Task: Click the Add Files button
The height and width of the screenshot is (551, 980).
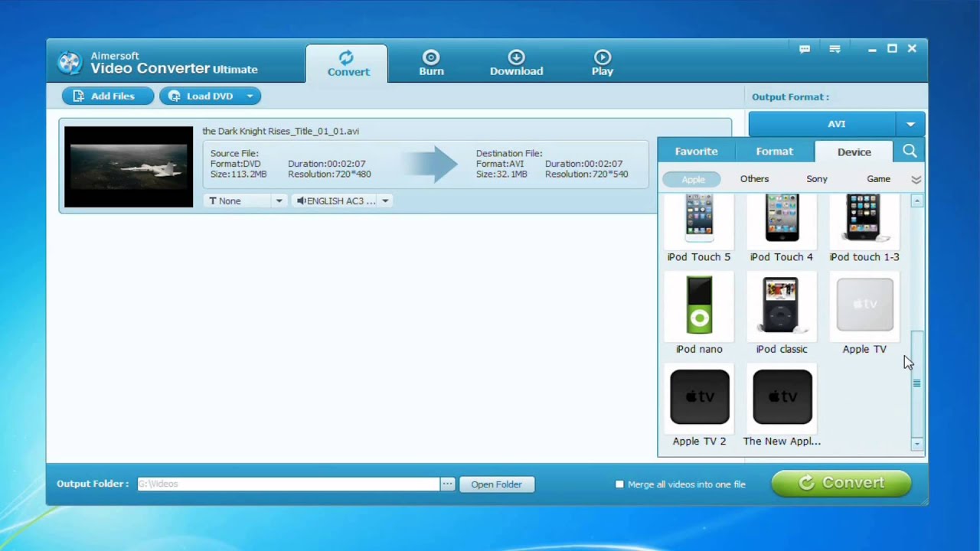Action: click(x=108, y=96)
